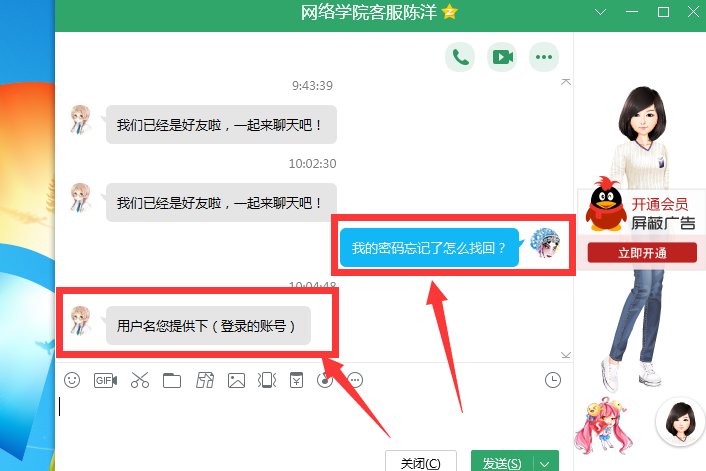Open more toolbar tools ellipsis circle

click(355, 380)
